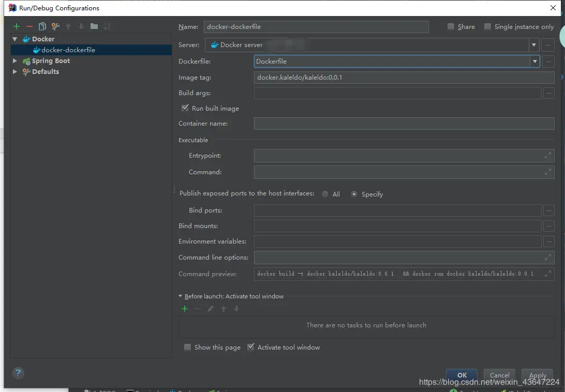Open the Server dropdown arrow
The image size is (565, 392).
point(533,45)
